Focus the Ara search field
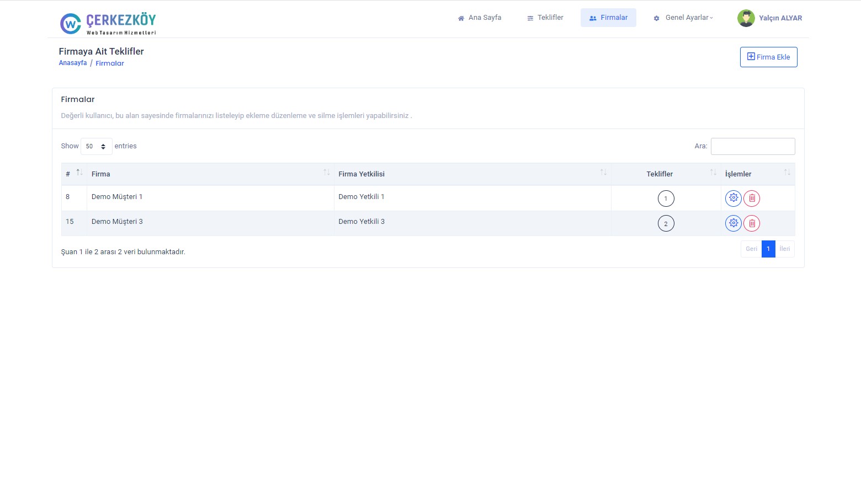The image size is (861, 504). point(752,146)
